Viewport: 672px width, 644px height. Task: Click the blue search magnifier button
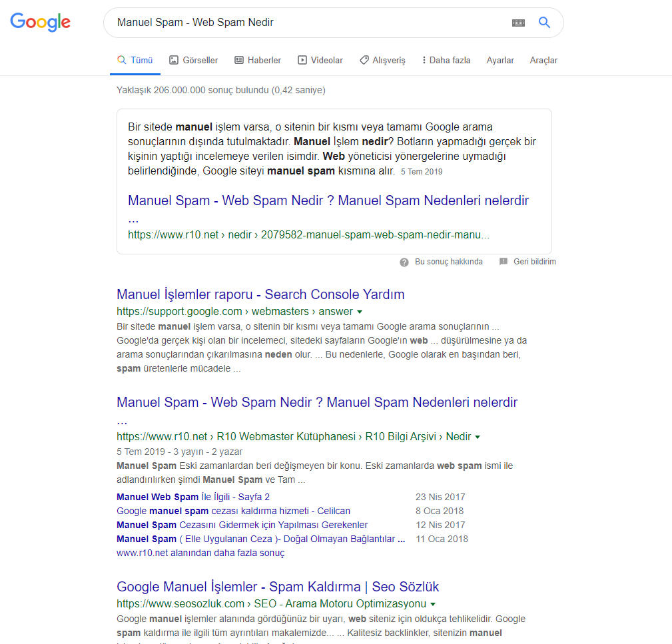[x=544, y=22]
